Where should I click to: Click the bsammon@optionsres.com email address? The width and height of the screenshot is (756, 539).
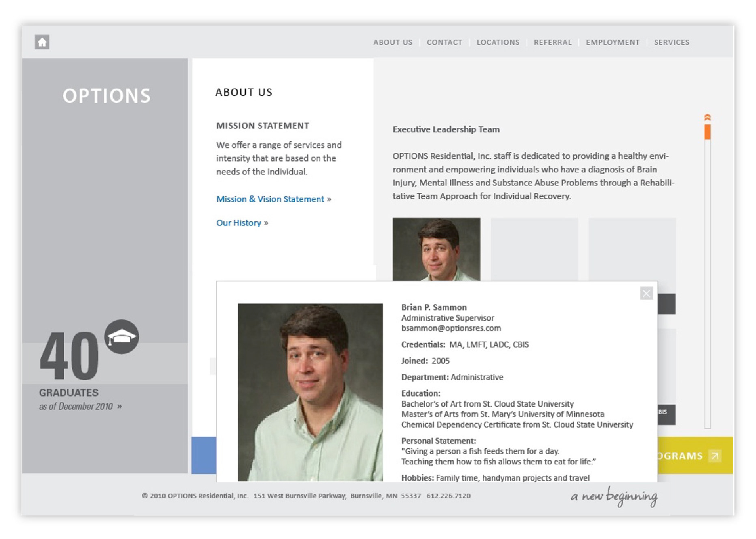click(x=451, y=328)
